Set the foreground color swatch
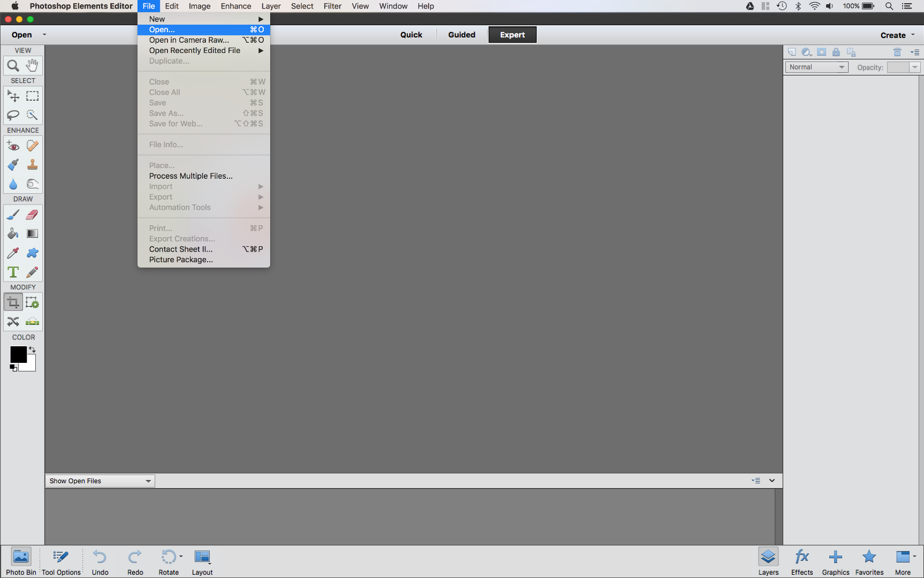The image size is (924, 578). point(18,354)
